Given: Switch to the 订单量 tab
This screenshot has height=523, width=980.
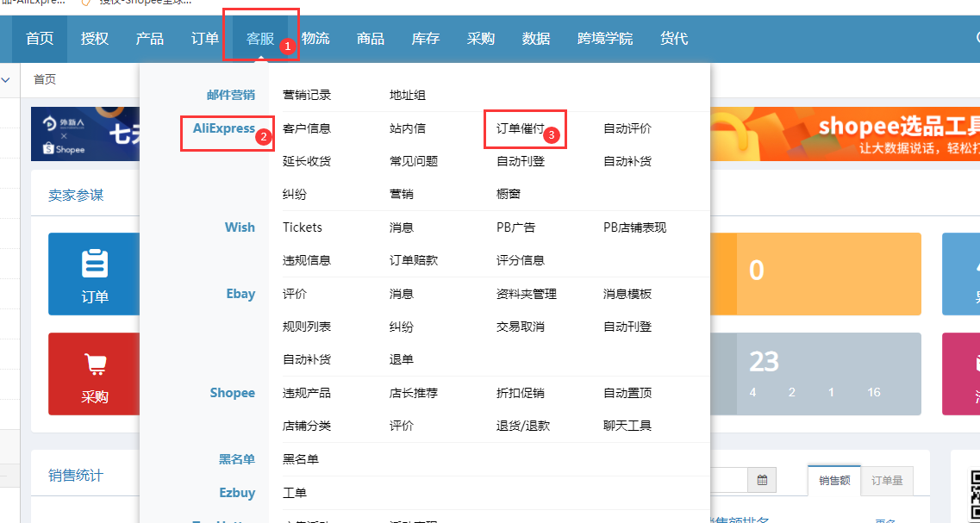Looking at the screenshot, I should [887, 480].
